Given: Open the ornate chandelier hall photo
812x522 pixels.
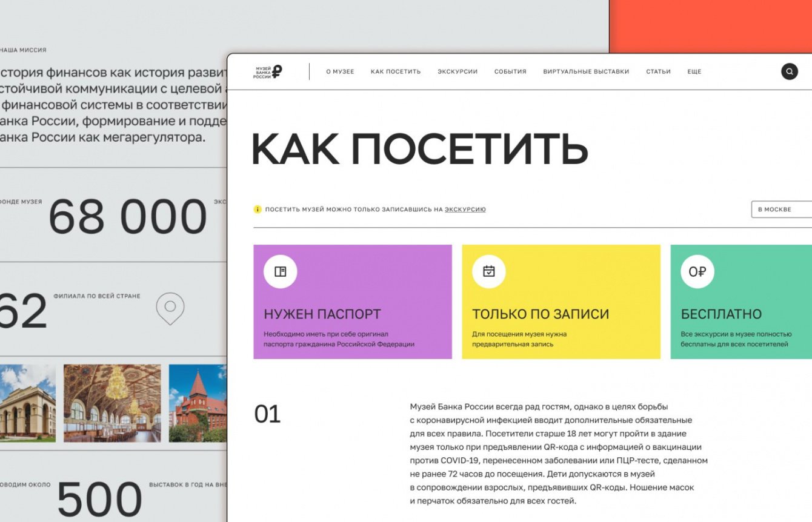Looking at the screenshot, I should (x=112, y=403).
